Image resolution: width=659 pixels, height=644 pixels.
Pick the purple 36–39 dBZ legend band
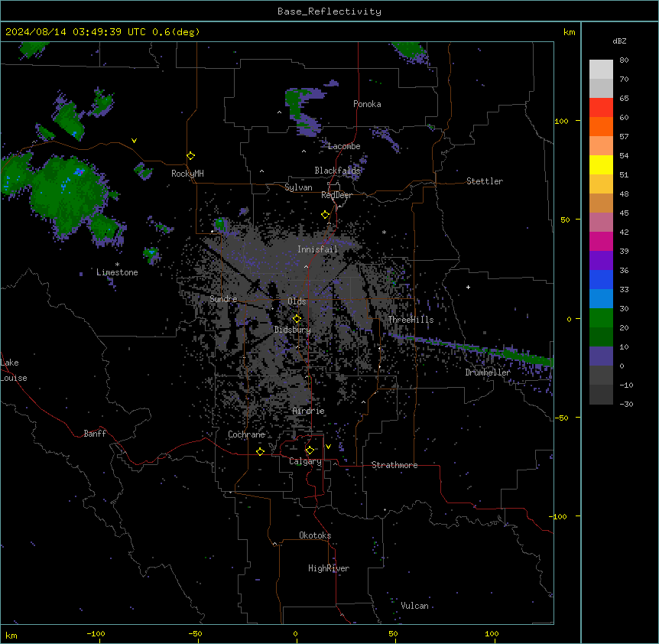coord(601,260)
